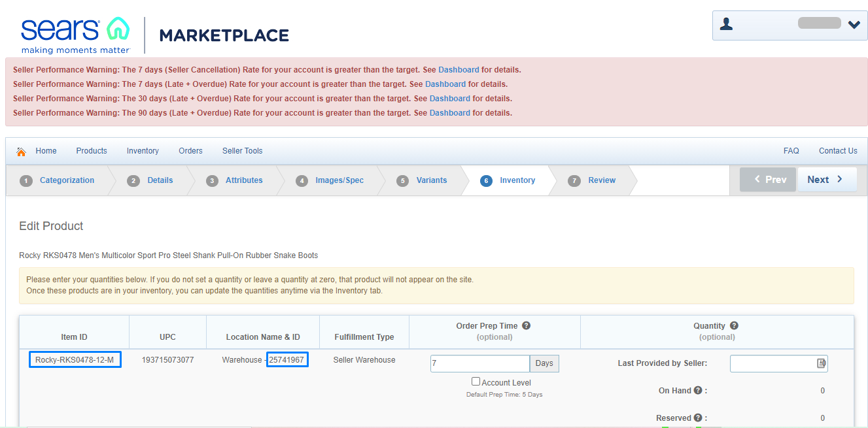Click the Location Name & ID header

pos(263,337)
